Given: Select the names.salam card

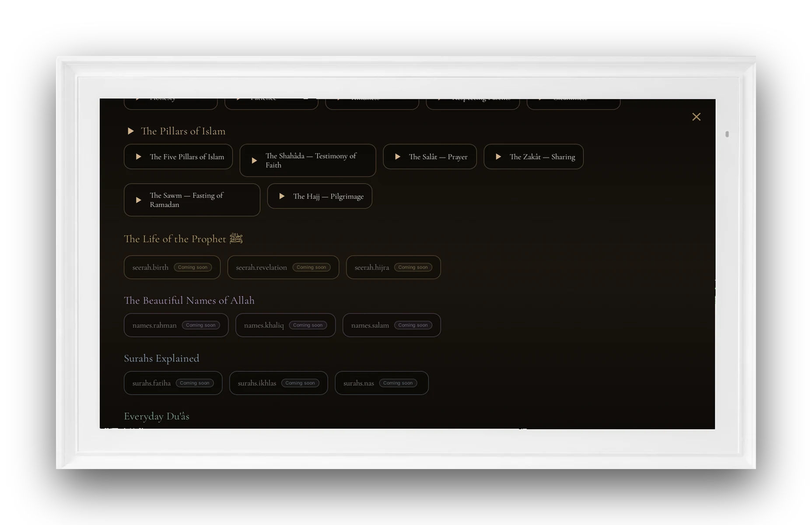Looking at the screenshot, I should pos(392,325).
